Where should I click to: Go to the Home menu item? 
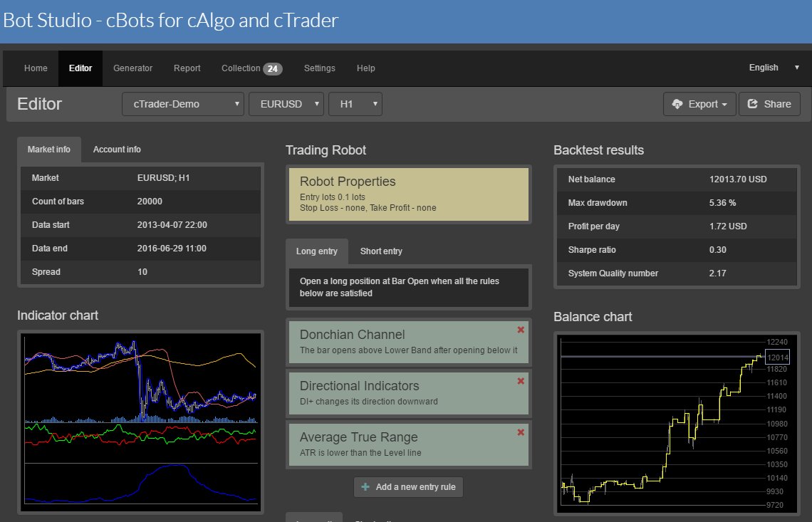36,68
